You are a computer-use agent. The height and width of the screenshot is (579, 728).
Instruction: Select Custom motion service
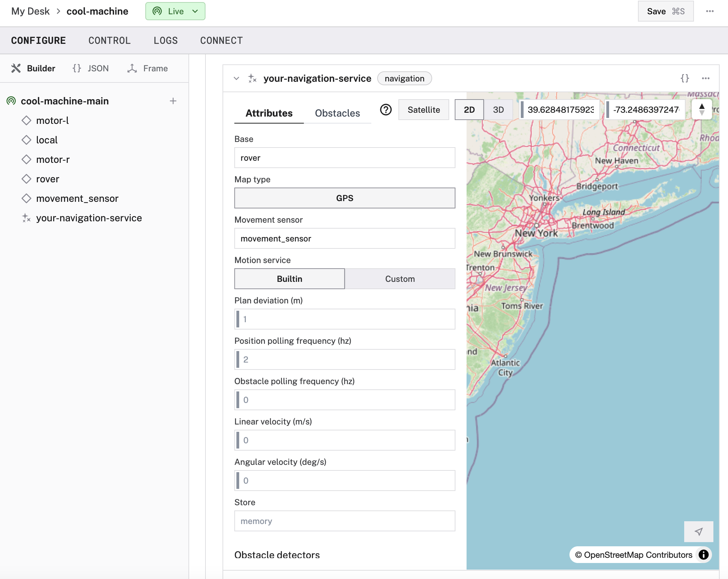(x=400, y=279)
